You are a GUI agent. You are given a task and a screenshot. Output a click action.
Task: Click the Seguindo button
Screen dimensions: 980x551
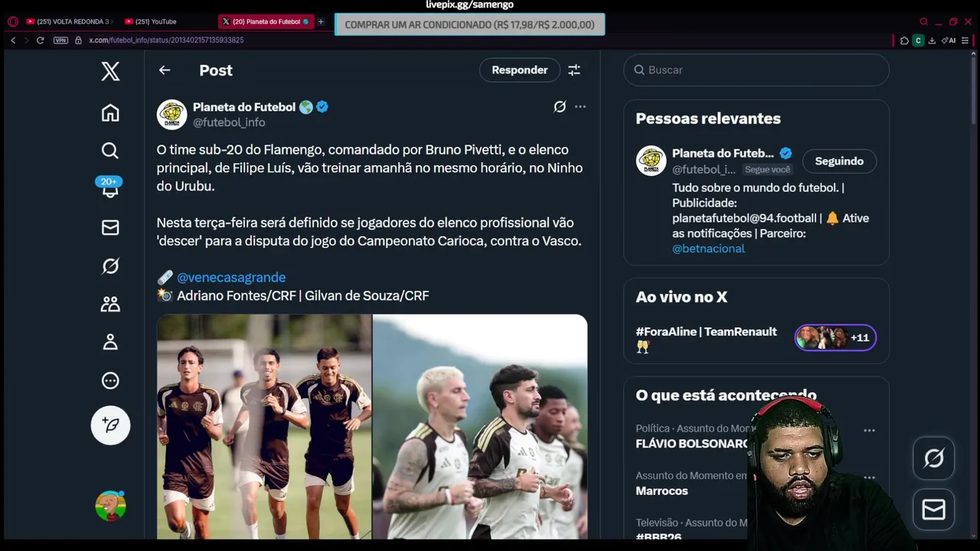tap(839, 161)
